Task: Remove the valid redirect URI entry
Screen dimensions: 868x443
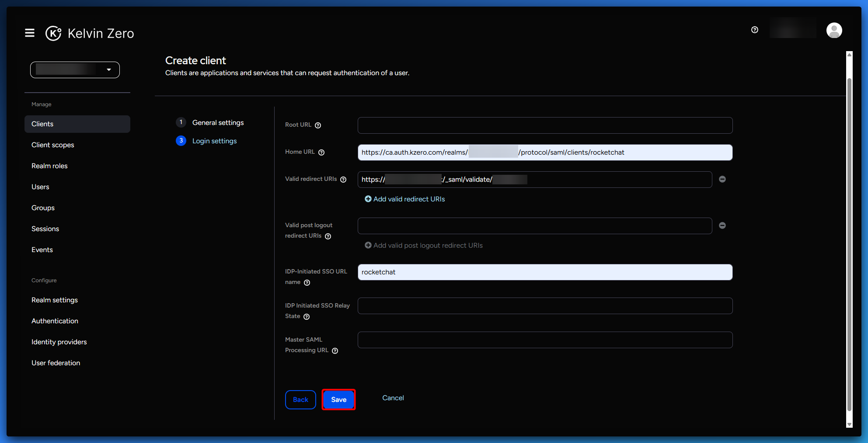Action: point(722,179)
